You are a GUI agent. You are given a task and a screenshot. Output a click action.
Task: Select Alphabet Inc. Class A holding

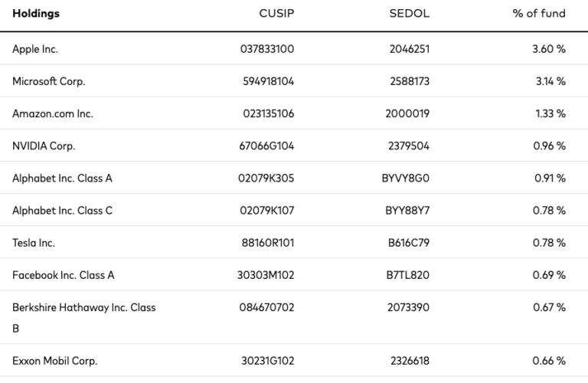(x=62, y=178)
